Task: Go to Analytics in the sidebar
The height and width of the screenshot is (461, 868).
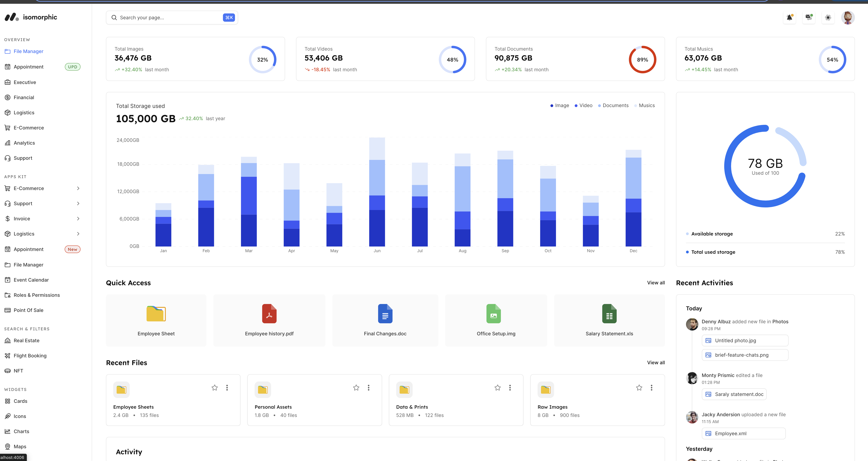Action: point(24,143)
